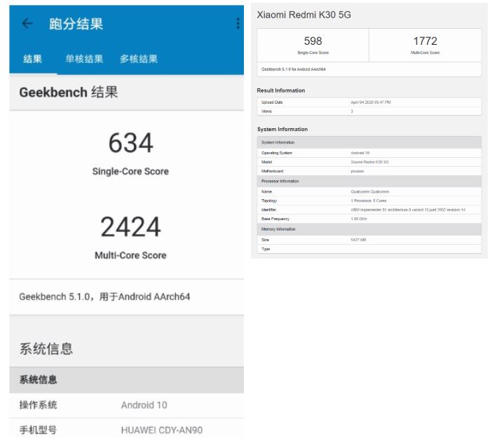Viewport: 499px width, 448px height.
Task: Tap the 跑分结果 header title
Action: (76, 24)
